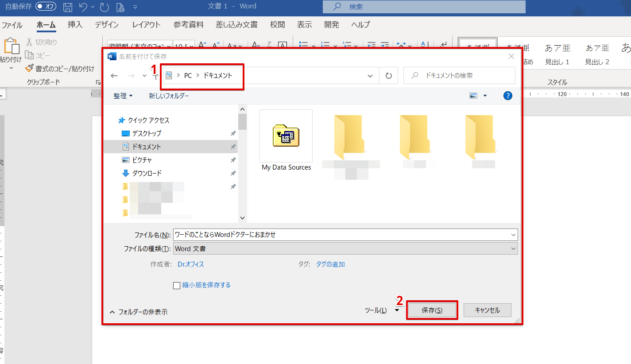Open the paste options arrow under 貼り付け

[x=11, y=69]
